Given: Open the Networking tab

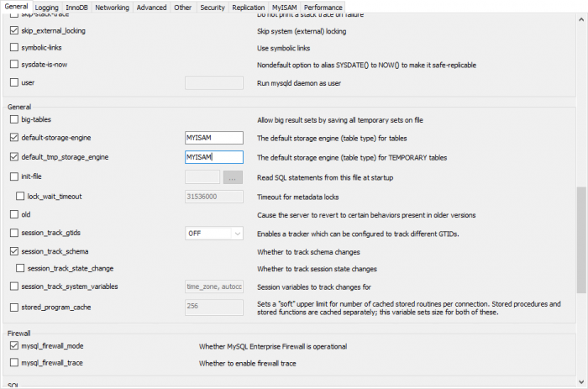Looking at the screenshot, I should [112, 8].
